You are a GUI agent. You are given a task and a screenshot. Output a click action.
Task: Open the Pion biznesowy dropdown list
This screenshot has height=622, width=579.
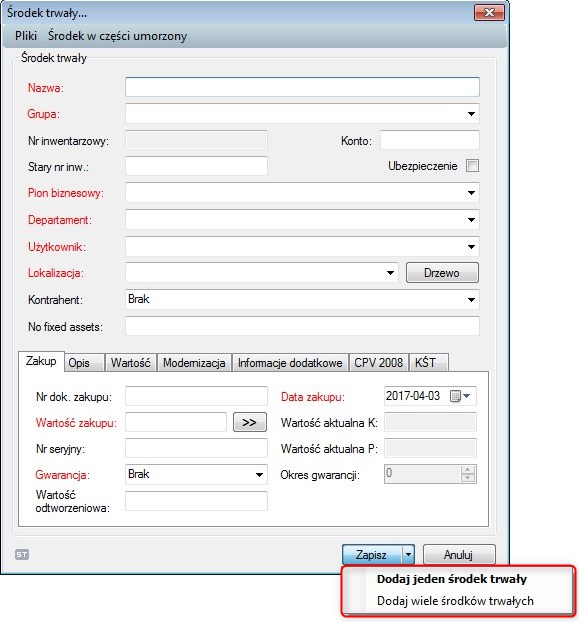pyautogui.click(x=471, y=193)
